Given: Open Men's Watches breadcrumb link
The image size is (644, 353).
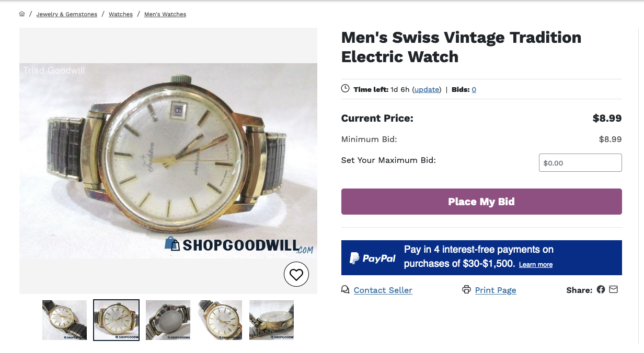Looking at the screenshot, I should click(x=165, y=14).
